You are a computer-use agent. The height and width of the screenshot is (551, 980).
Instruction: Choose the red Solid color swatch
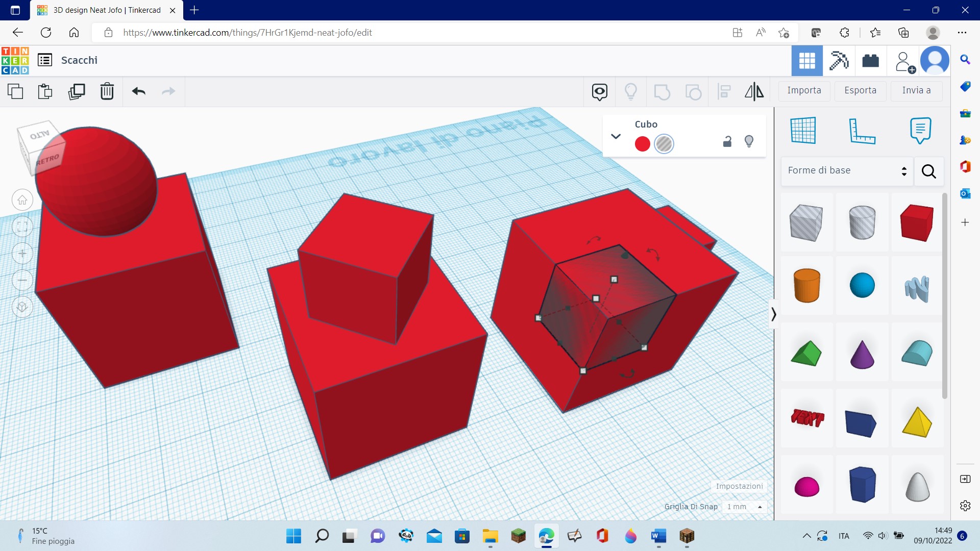[x=642, y=144]
